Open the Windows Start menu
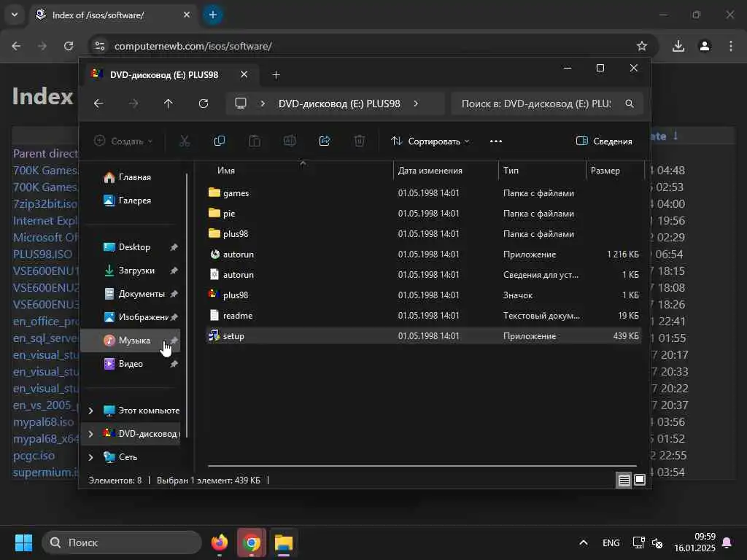 (23, 542)
